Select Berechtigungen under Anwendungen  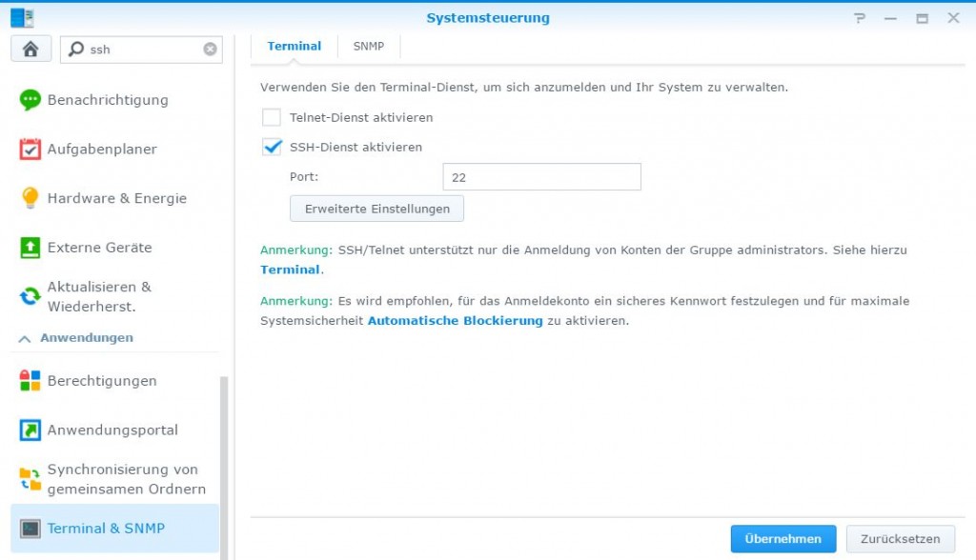(x=101, y=380)
